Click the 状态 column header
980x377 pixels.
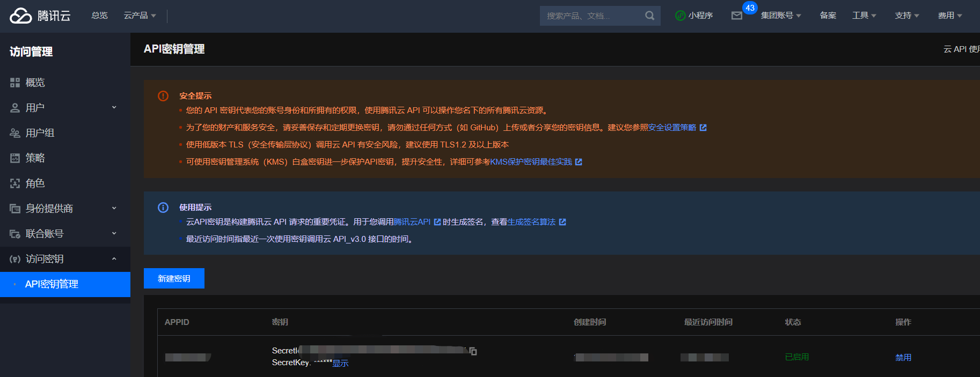coord(793,322)
